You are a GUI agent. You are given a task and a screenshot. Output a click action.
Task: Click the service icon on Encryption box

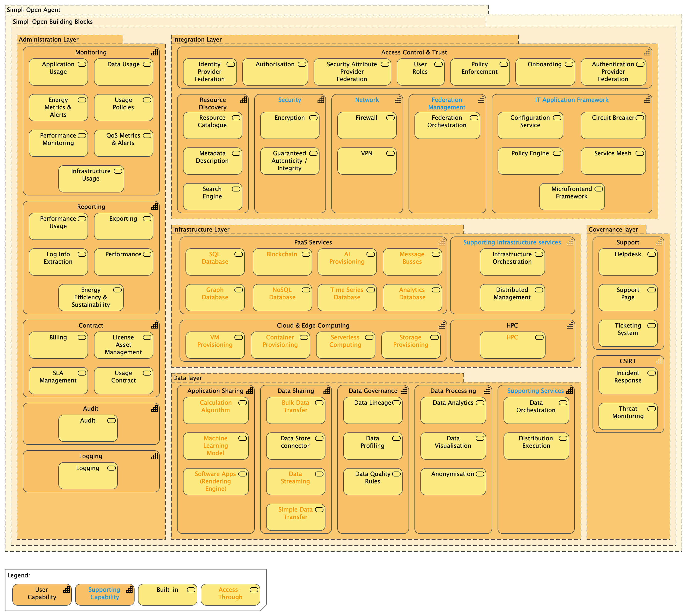pyautogui.click(x=313, y=118)
